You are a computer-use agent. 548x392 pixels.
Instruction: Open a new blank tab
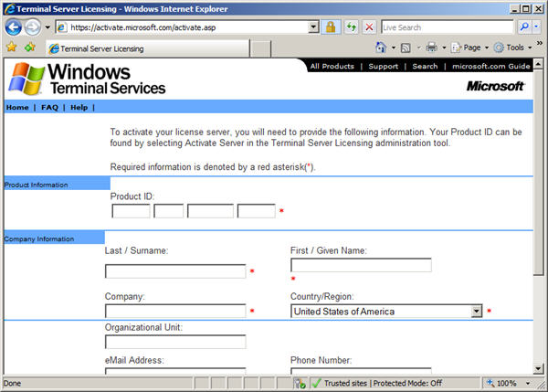pyautogui.click(x=260, y=49)
